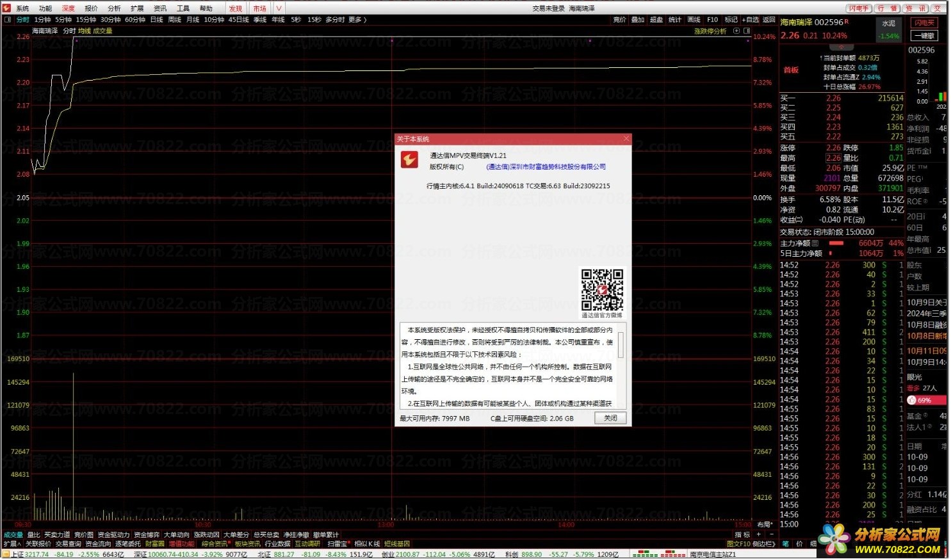
Task: Collapse the 侧边栏 sidebar toggle
Action: [765, 544]
